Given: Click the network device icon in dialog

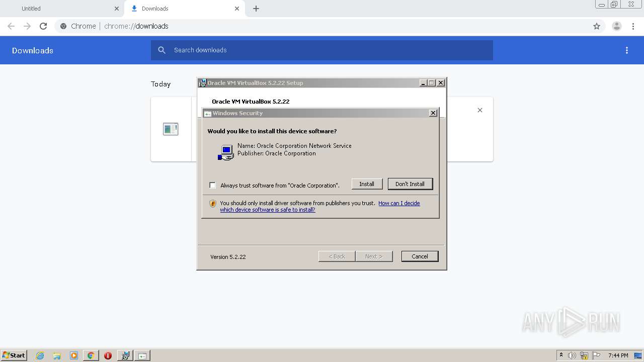Looking at the screenshot, I should [226, 152].
